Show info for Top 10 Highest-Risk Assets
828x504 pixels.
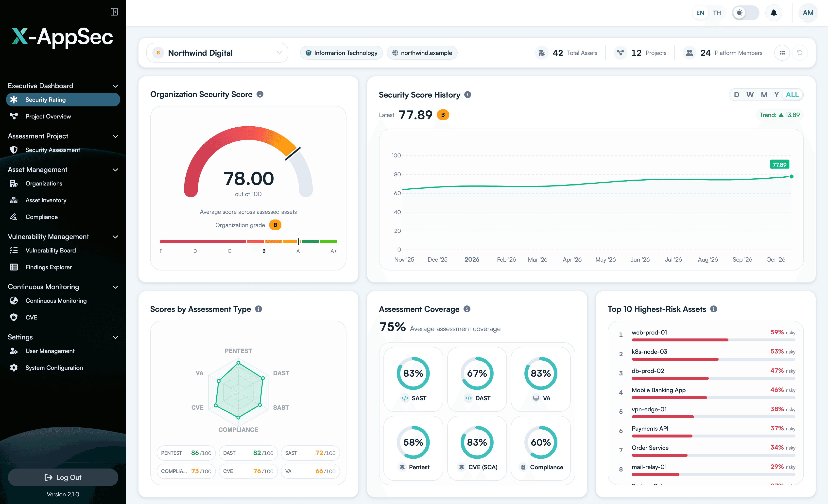714,309
